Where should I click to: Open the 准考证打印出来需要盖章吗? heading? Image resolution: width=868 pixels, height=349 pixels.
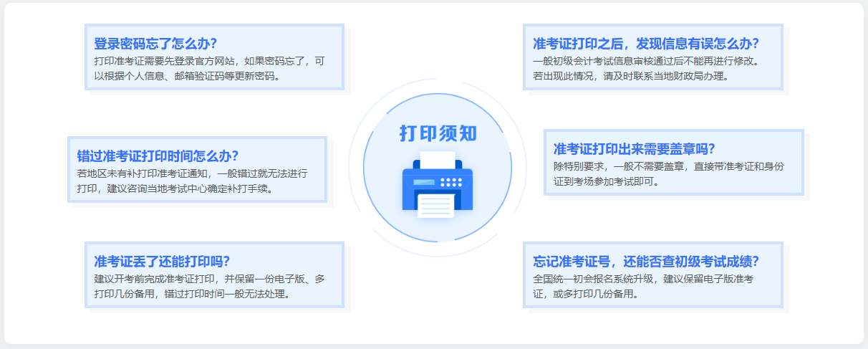tap(634, 148)
